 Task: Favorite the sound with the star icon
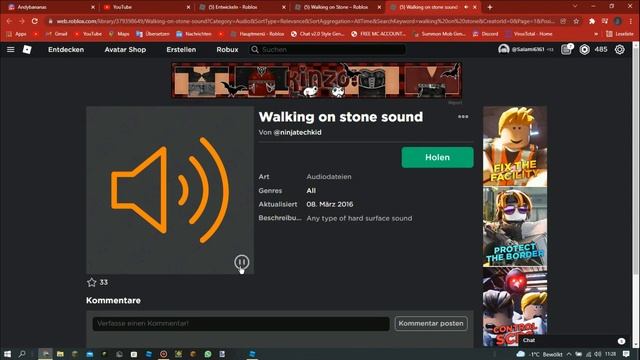pos(91,282)
